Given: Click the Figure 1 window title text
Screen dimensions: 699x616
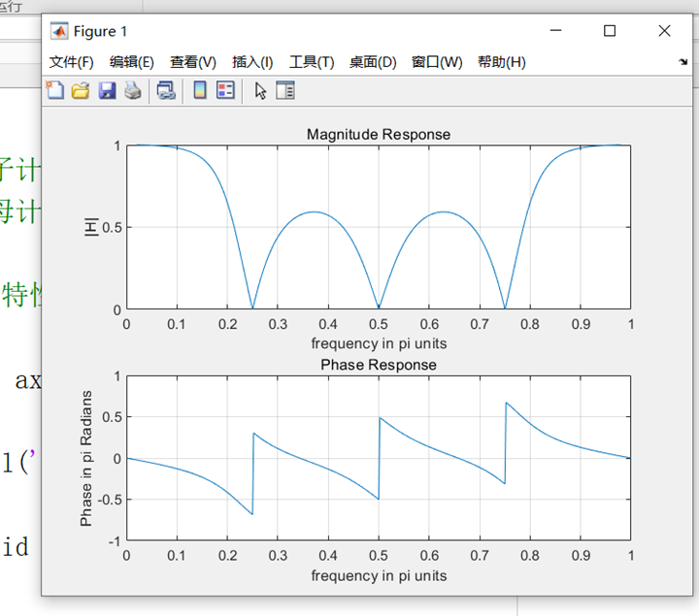Looking at the screenshot, I should [100, 31].
